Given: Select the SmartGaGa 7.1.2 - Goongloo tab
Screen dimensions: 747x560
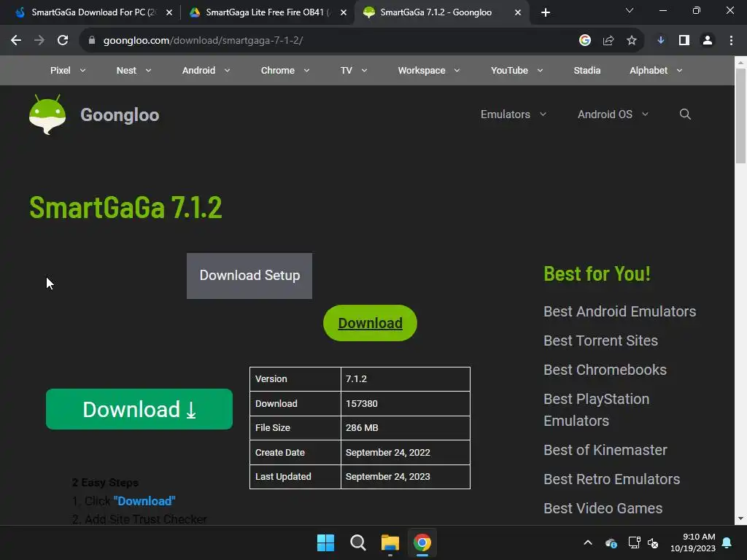Looking at the screenshot, I should point(441,12).
